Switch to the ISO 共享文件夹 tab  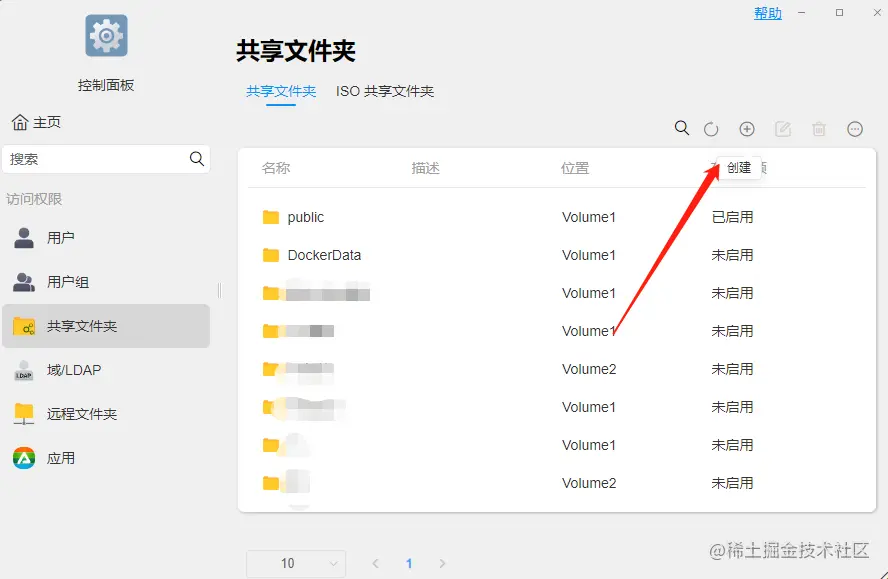click(385, 91)
